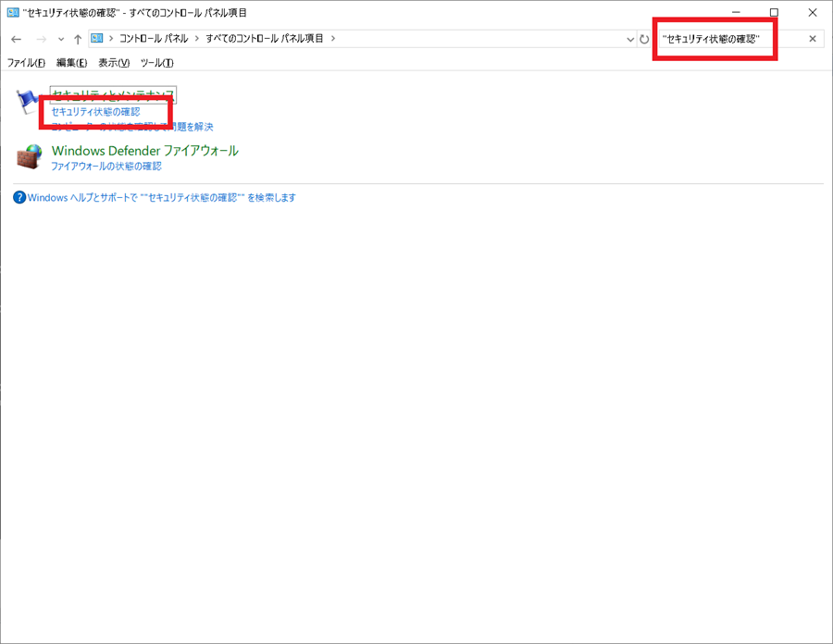The height and width of the screenshot is (644, 833).
Task: Expand the chevron after コントロール パネル breadcrumb
Action: 197,39
